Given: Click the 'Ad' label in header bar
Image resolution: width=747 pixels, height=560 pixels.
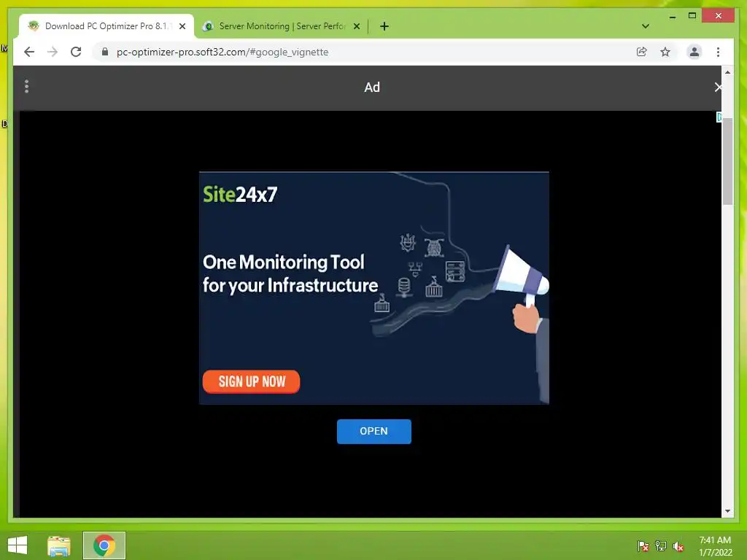Looking at the screenshot, I should pos(372,87).
